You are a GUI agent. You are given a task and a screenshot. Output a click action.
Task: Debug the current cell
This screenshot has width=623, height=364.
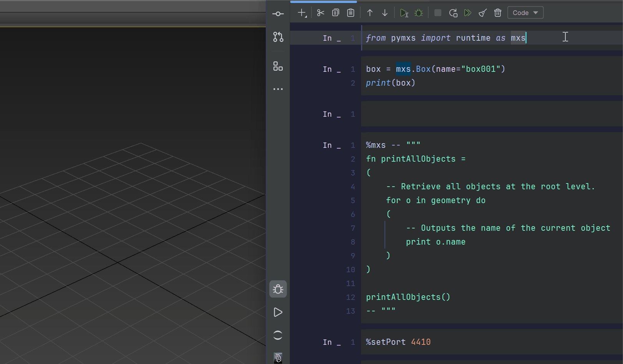pos(419,13)
